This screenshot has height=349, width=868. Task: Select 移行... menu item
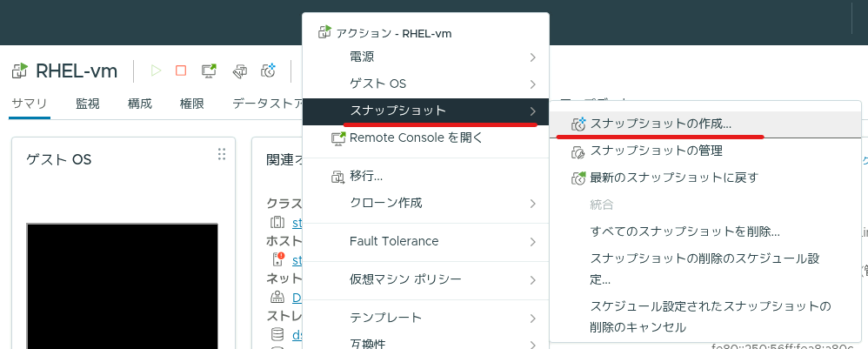(425, 178)
